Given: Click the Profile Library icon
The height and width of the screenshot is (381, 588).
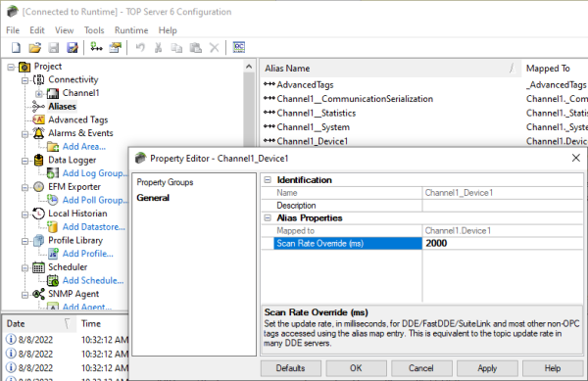Looking at the screenshot, I should tap(38, 241).
